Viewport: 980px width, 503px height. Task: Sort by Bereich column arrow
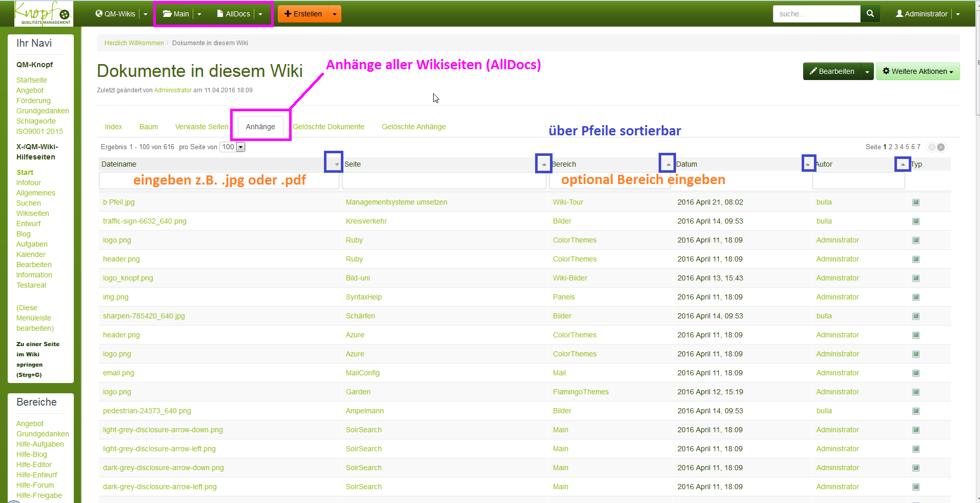[x=668, y=164]
